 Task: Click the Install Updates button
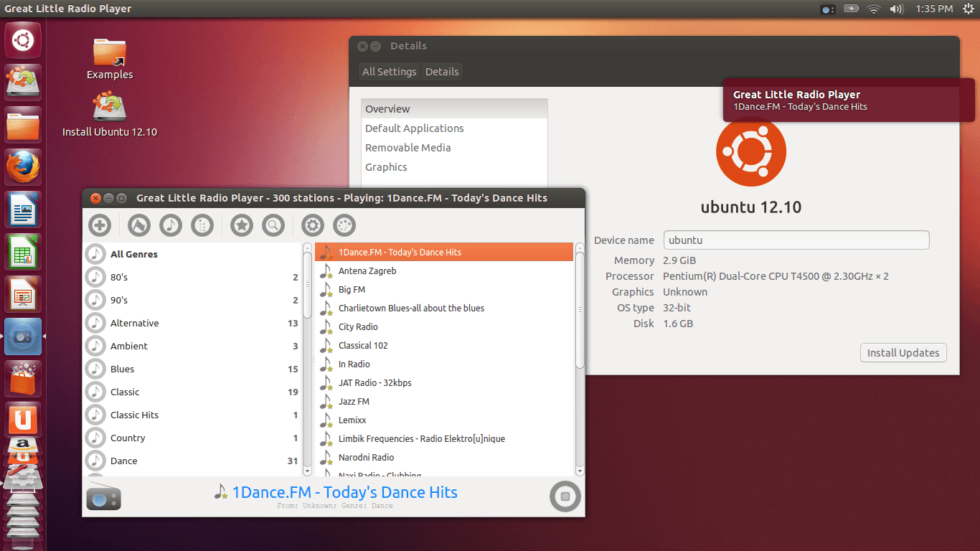pos(903,353)
